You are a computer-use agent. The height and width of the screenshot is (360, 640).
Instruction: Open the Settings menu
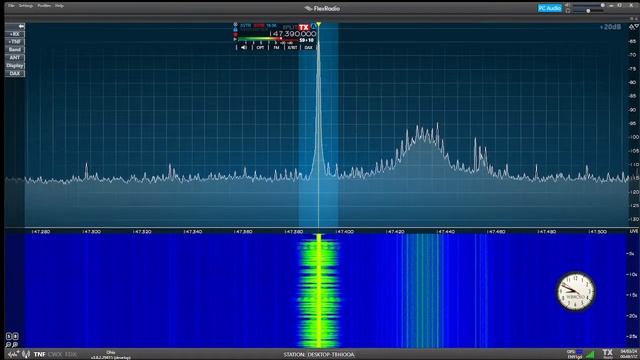click(26, 6)
